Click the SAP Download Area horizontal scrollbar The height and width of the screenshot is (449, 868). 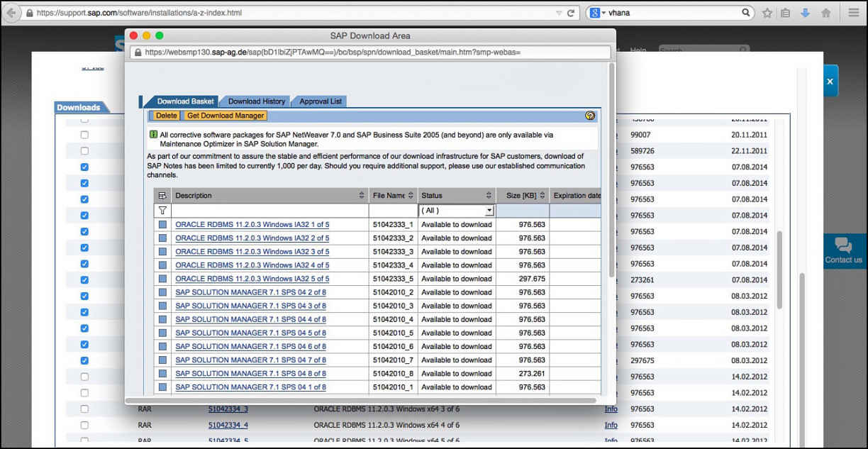[x=360, y=400]
